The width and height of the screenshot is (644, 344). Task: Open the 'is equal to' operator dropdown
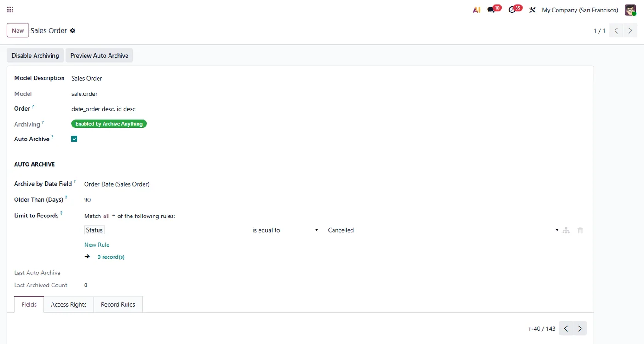285,230
